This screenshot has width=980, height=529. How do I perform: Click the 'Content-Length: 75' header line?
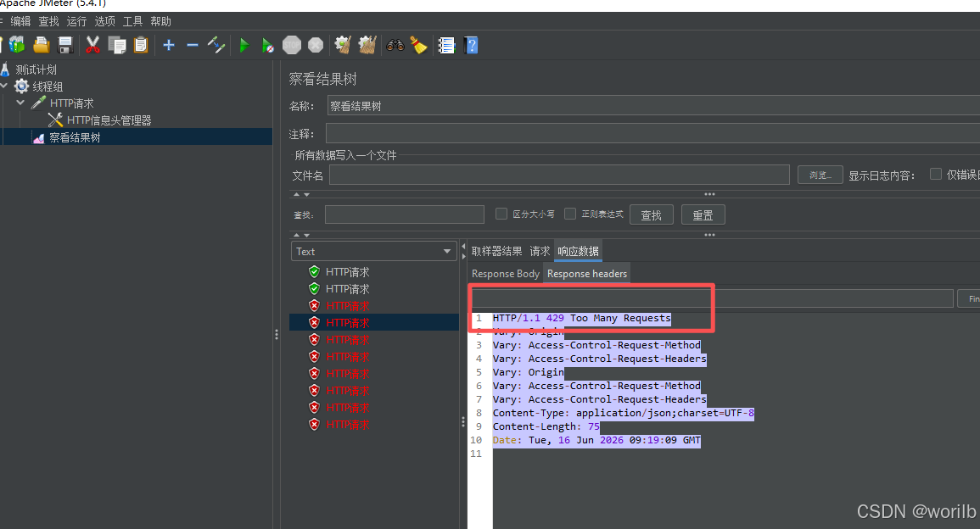coord(546,426)
